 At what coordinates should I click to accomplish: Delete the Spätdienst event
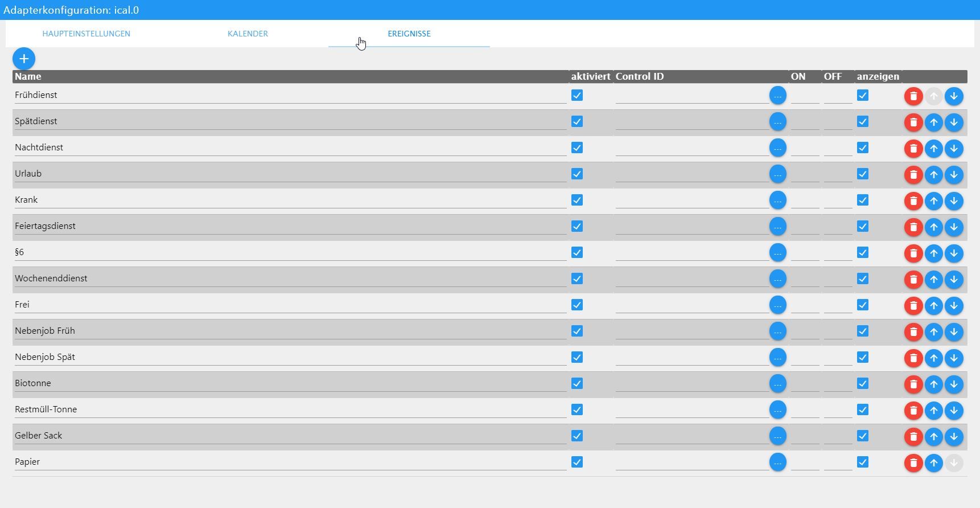point(913,122)
